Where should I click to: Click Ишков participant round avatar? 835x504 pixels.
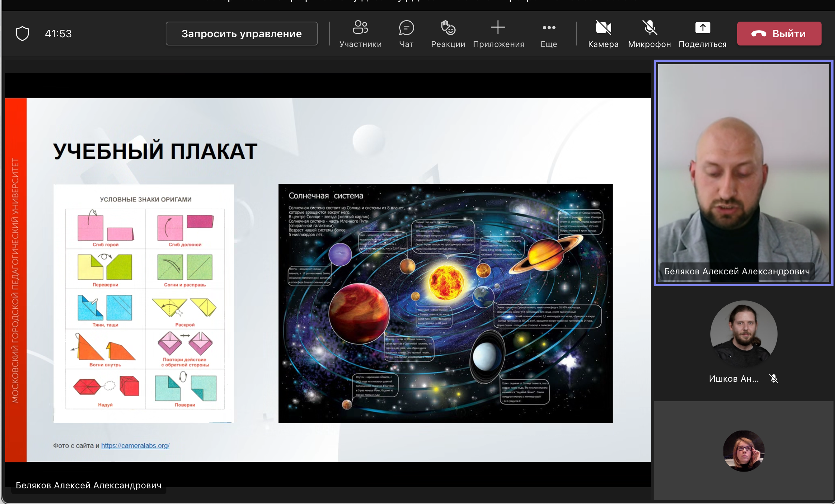click(744, 334)
